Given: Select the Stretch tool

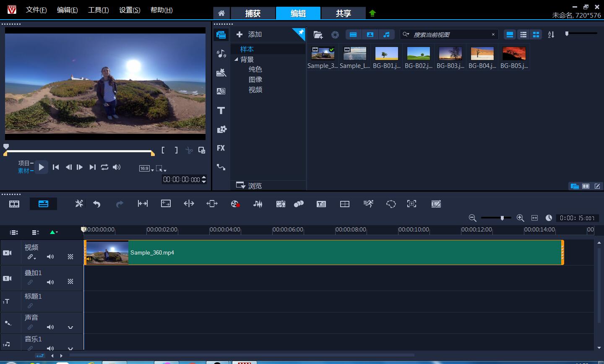Looking at the screenshot, I should tap(166, 204).
